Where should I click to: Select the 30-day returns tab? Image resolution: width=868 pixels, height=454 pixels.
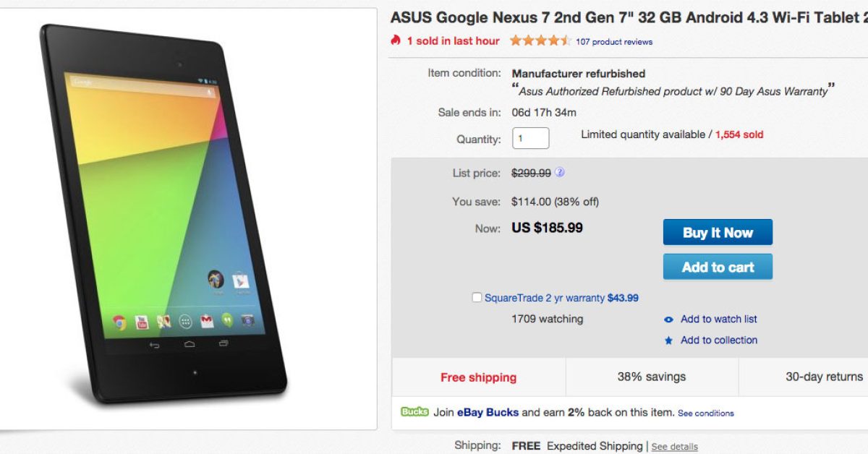click(824, 377)
